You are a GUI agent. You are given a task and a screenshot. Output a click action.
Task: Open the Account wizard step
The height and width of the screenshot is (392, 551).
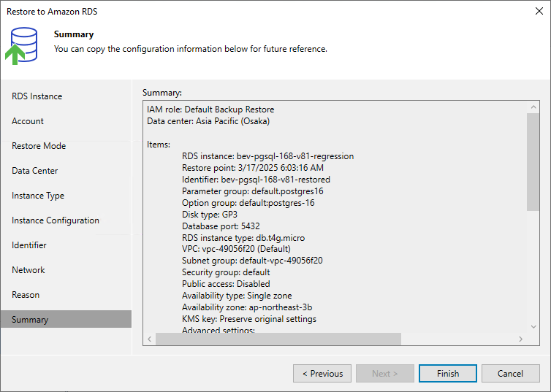coord(28,121)
